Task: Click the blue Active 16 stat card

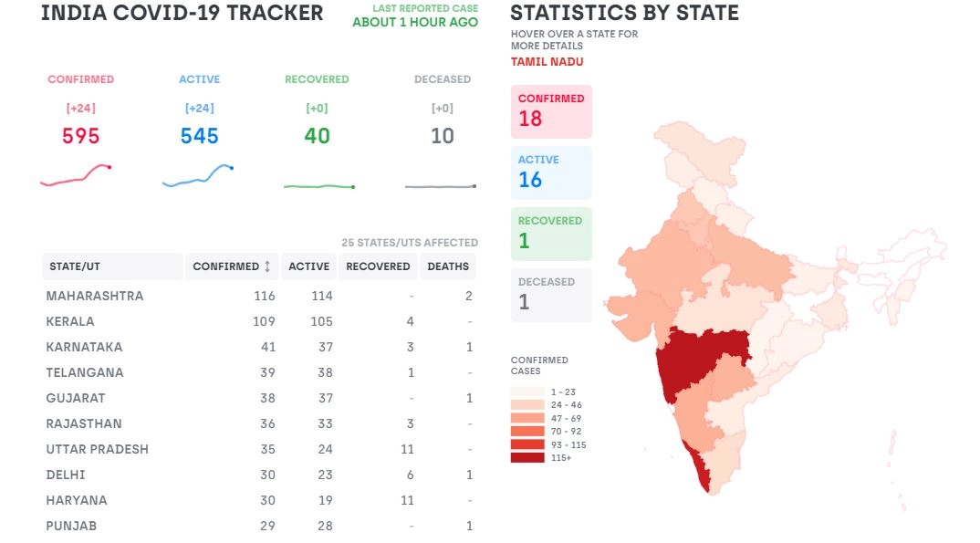Action: pos(551,172)
